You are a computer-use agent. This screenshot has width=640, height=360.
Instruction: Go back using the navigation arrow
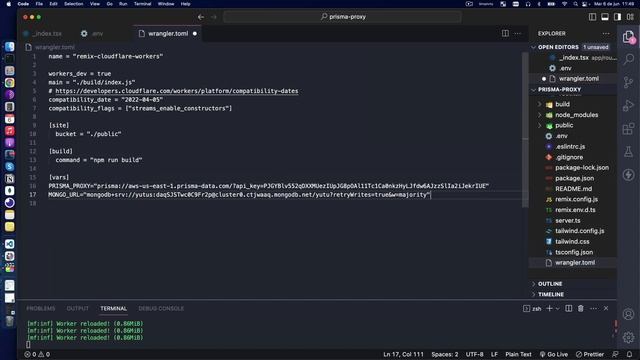[201, 17]
